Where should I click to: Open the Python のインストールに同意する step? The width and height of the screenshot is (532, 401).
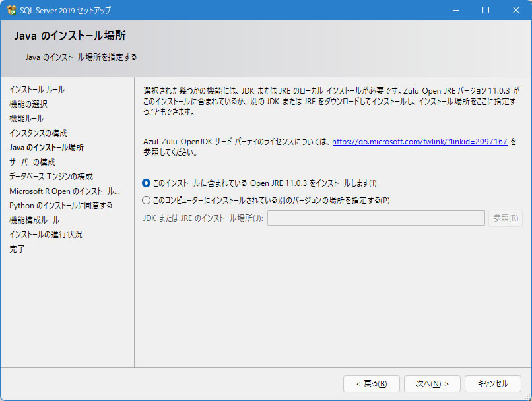click(x=61, y=206)
